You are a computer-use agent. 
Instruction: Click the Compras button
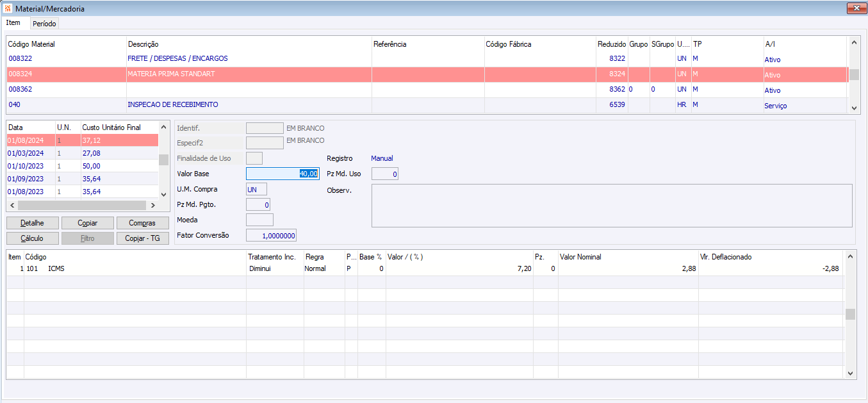point(142,223)
